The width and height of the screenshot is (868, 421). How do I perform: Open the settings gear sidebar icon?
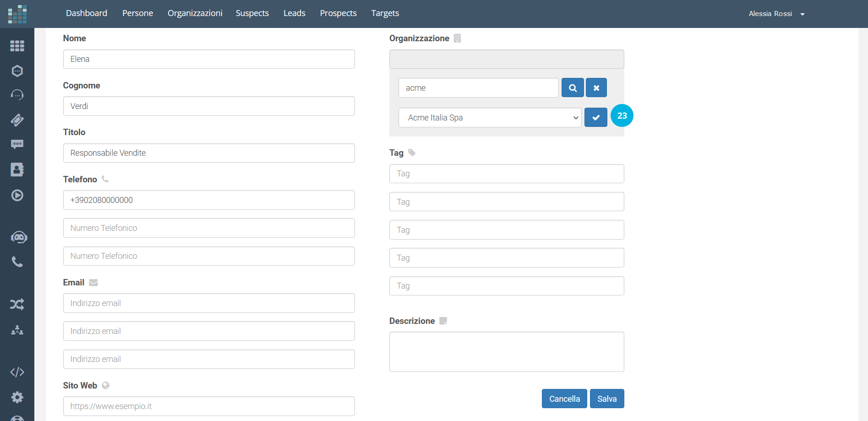17,397
